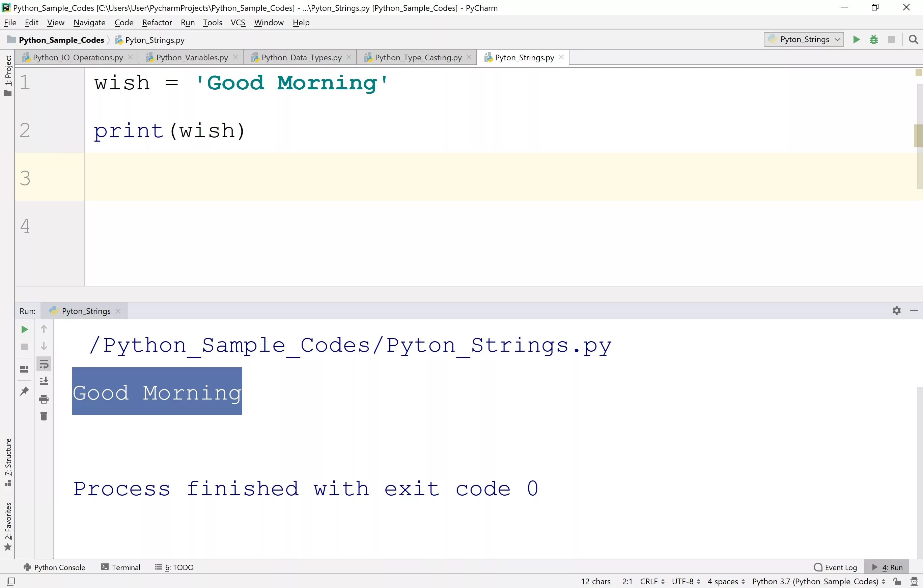The image size is (923, 588).
Task: Toggle soft-wrap in Run console
Action: click(x=44, y=364)
